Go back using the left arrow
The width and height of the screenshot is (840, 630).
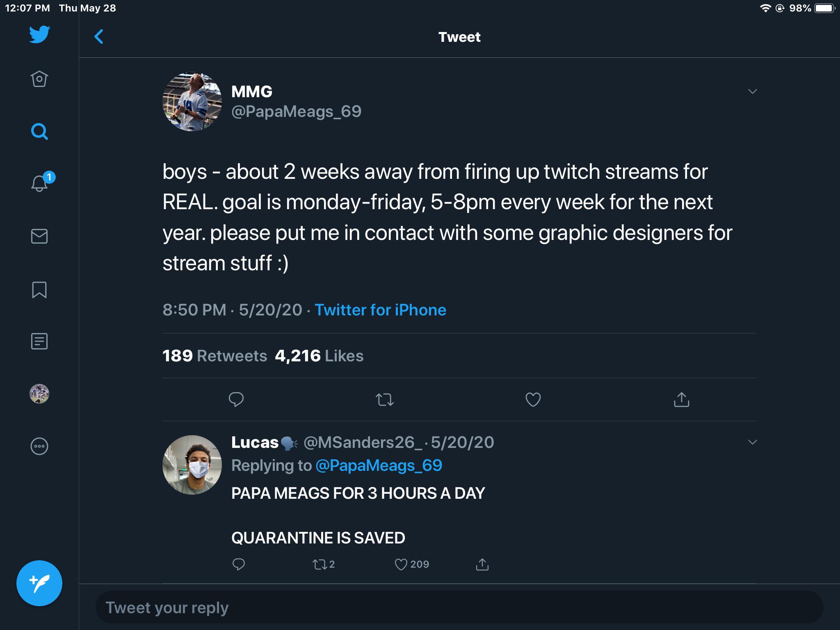(x=99, y=37)
